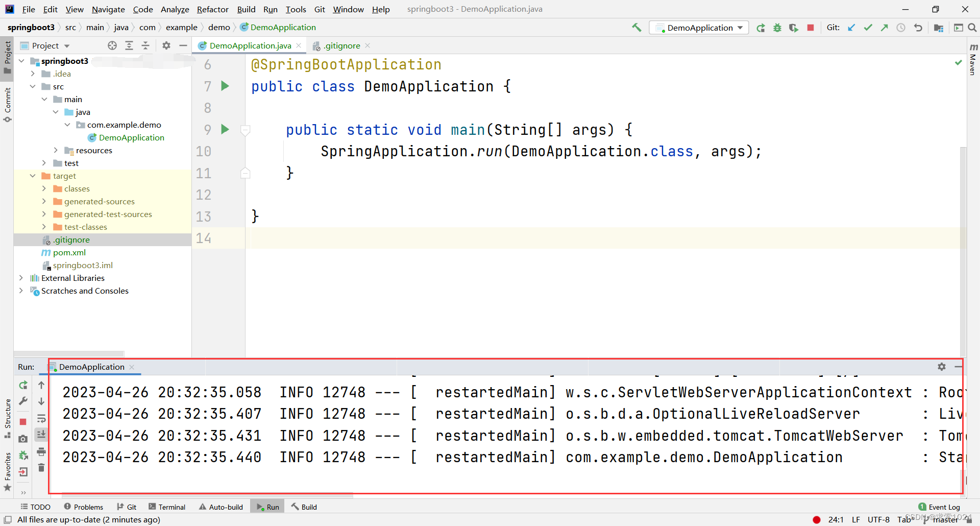Commit changes with the green checkmark
This screenshot has width=980, height=526.
pos(868,28)
